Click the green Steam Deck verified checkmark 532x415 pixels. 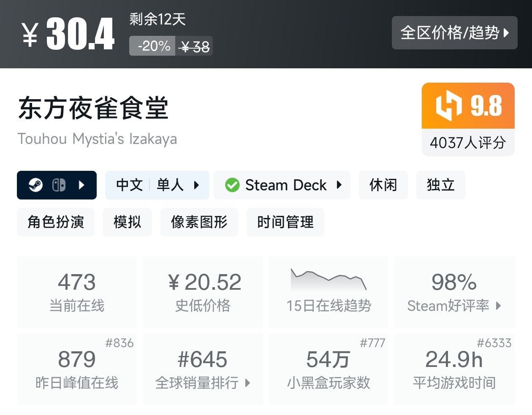[x=232, y=185]
